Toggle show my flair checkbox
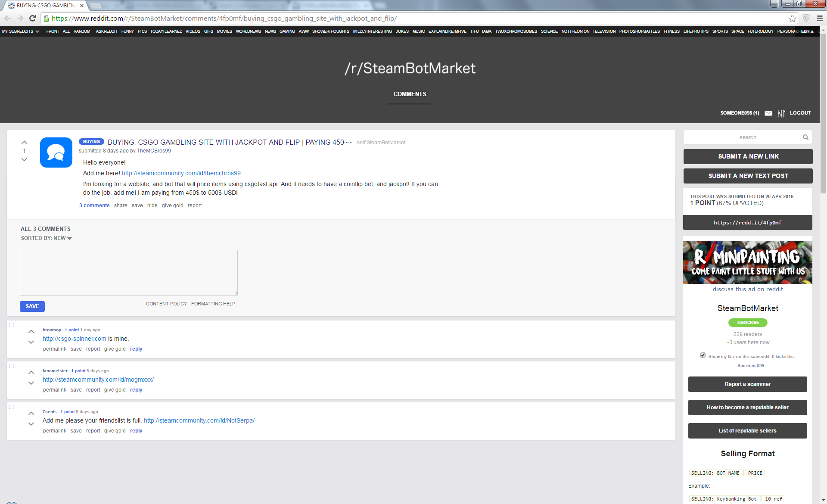827x504 pixels. [x=703, y=355]
